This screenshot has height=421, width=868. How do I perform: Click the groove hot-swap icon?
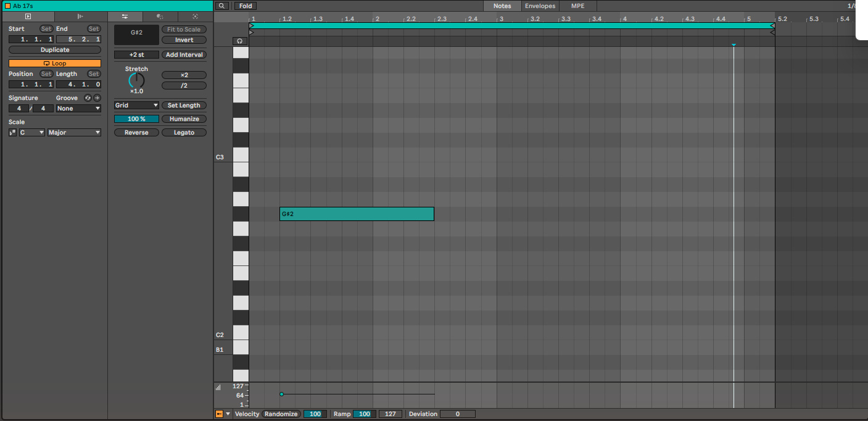click(88, 98)
